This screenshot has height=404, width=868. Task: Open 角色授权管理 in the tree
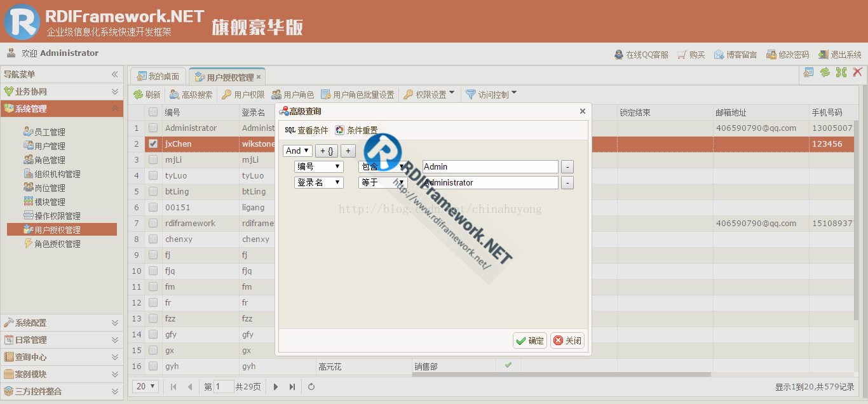[x=57, y=244]
